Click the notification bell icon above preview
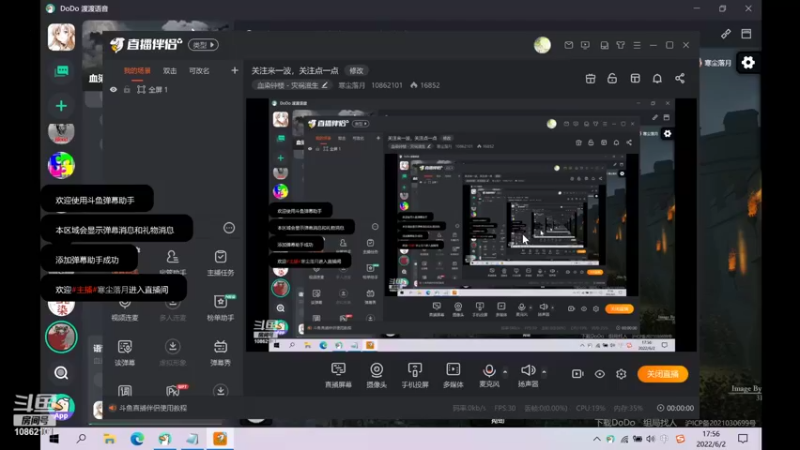The image size is (800, 450). click(x=657, y=79)
